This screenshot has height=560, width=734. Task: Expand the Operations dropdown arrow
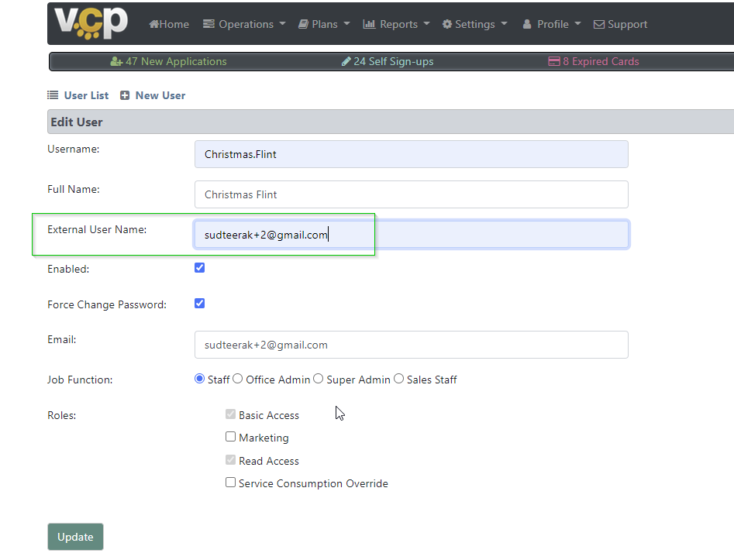click(x=282, y=24)
